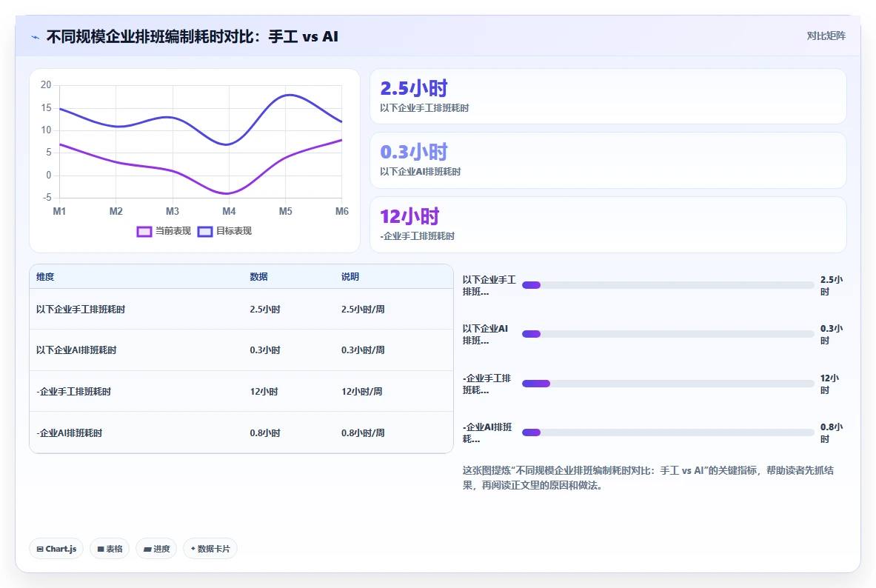Click the 数据 column header
Viewport: 876px width, 588px height.
(x=258, y=277)
